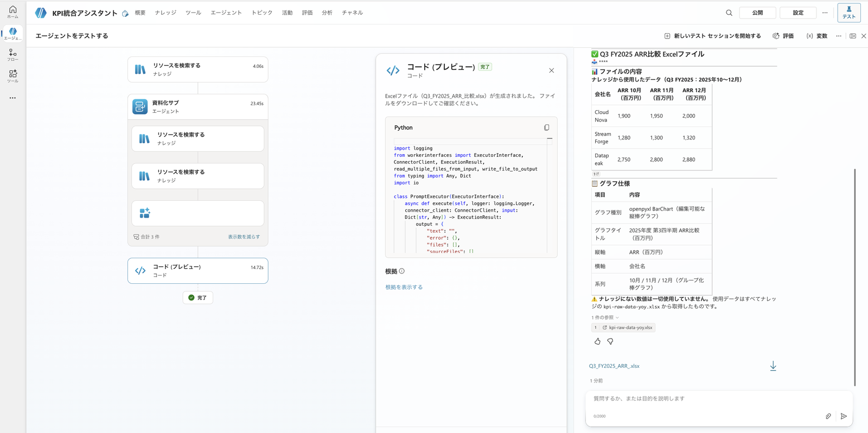The width and height of the screenshot is (868, 433).
Task: Switch to the ツール tab
Action: (x=193, y=12)
